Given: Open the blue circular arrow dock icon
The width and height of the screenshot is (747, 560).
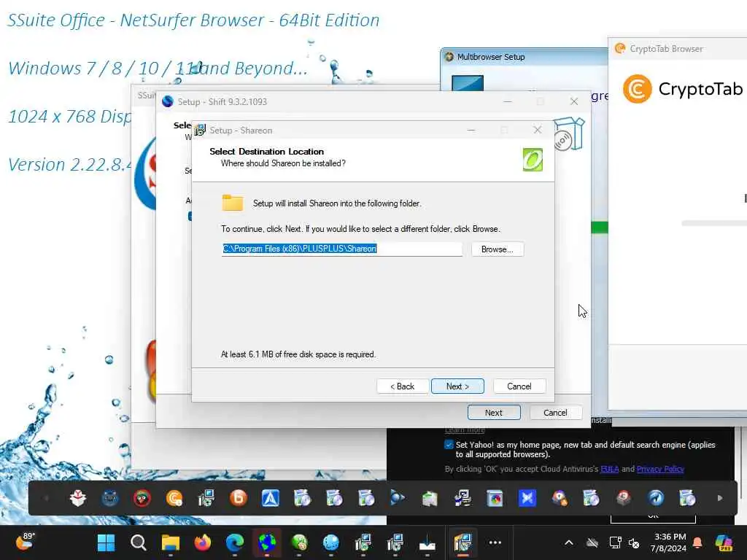Looking at the screenshot, I should (656, 498).
